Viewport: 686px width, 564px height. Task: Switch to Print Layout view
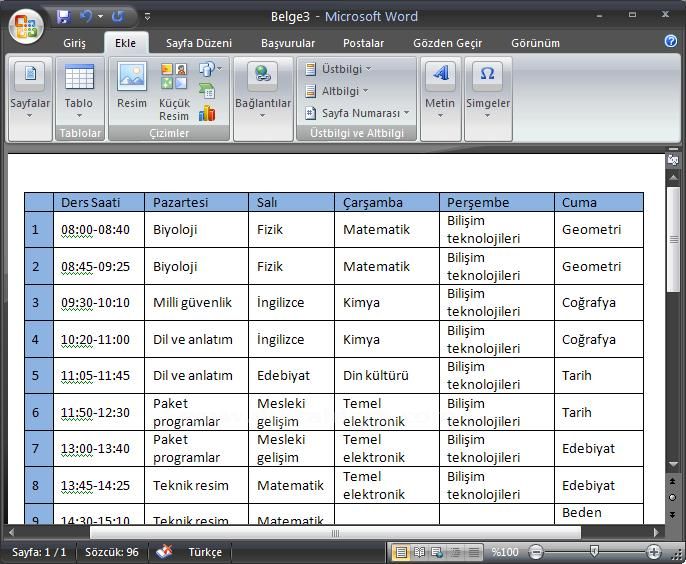[x=401, y=552]
